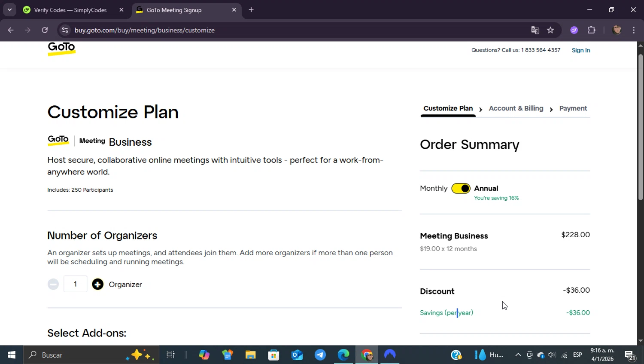644x364 pixels.
Task: Bookmark this page with the star
Action: pyautogui.click(x=550, y=30)
